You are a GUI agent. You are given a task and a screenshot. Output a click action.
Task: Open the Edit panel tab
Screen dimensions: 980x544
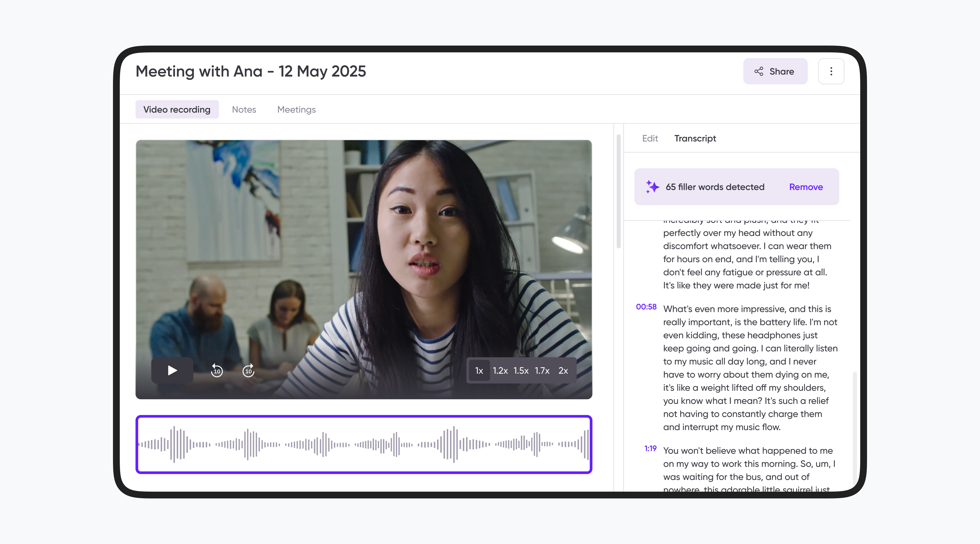point(650,138)
